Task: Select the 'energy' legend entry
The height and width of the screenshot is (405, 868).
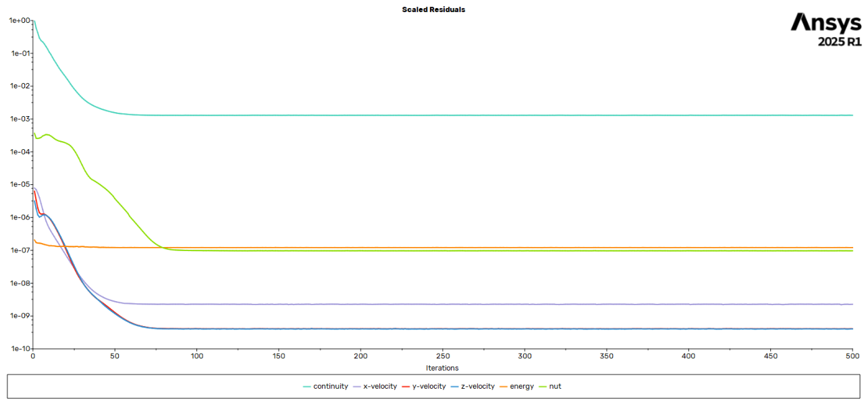Action: tap(517, 386)
